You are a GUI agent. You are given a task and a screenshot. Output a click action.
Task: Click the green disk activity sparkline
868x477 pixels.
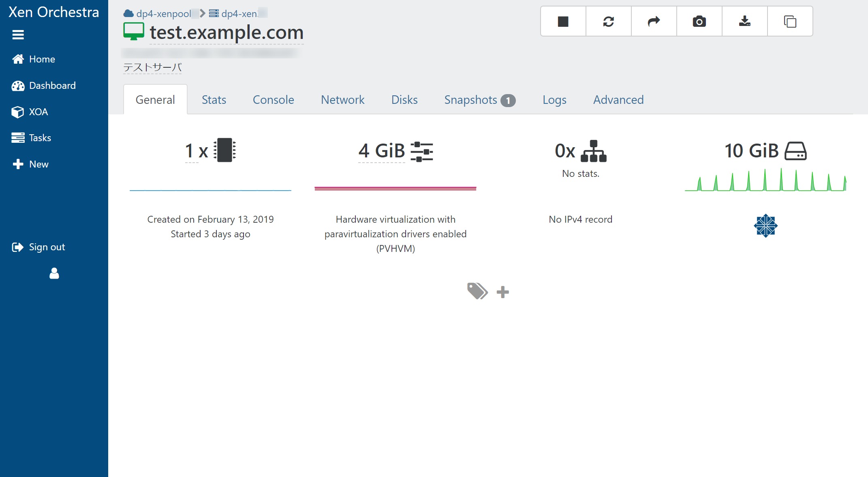(765, 179)
